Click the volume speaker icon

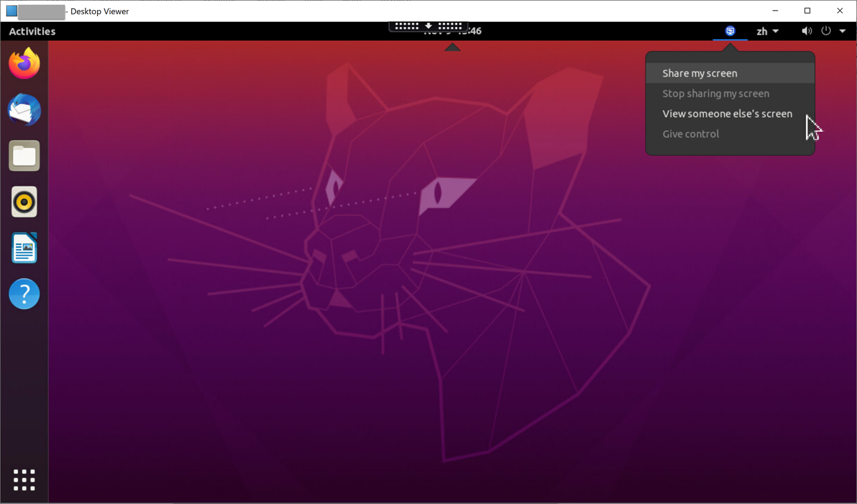806,31
